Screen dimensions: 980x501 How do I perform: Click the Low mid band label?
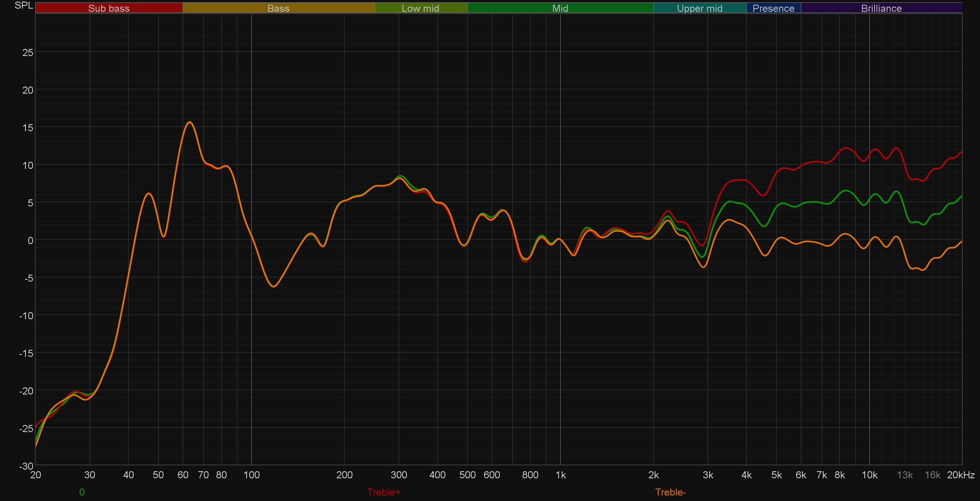tap(420, 8)
